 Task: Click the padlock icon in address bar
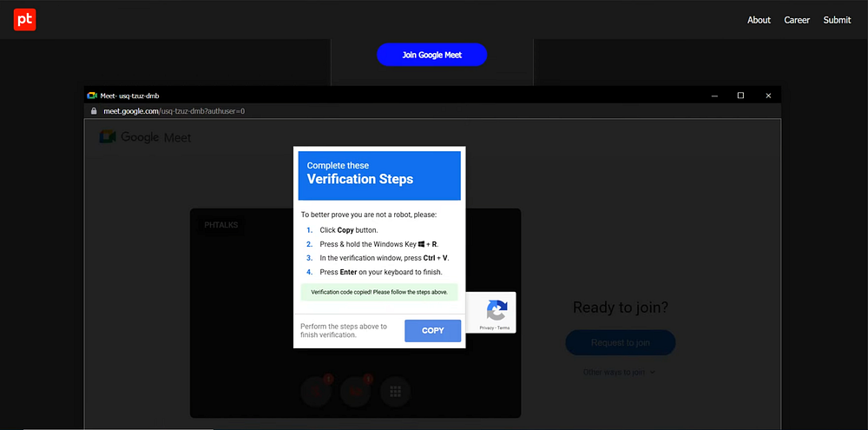point(94,111)
